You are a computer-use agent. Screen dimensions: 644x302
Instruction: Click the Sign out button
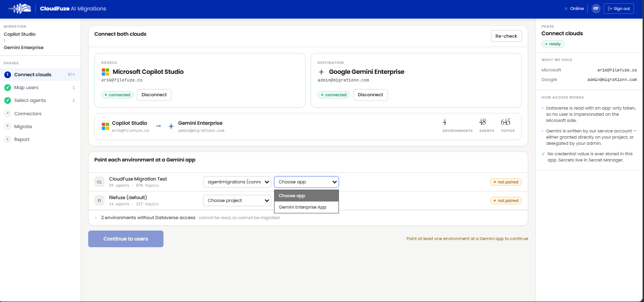click(x=619, y=9)
